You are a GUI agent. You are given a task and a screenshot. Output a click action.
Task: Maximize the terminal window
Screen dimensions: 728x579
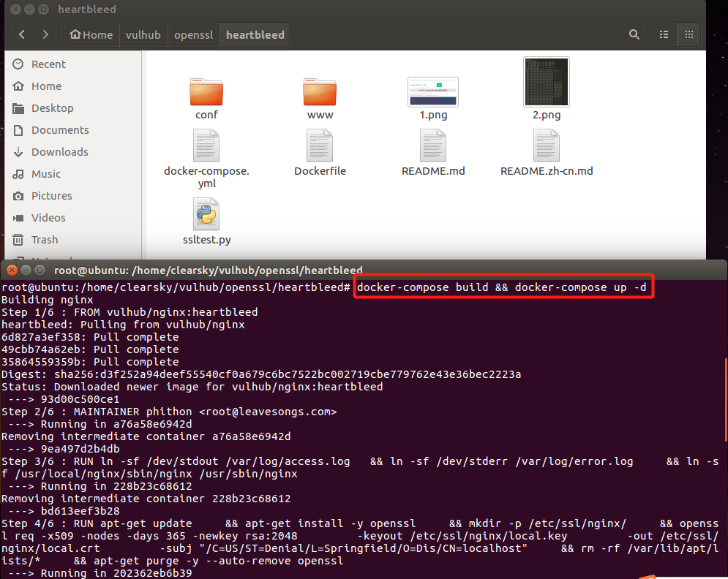point(40,270)
